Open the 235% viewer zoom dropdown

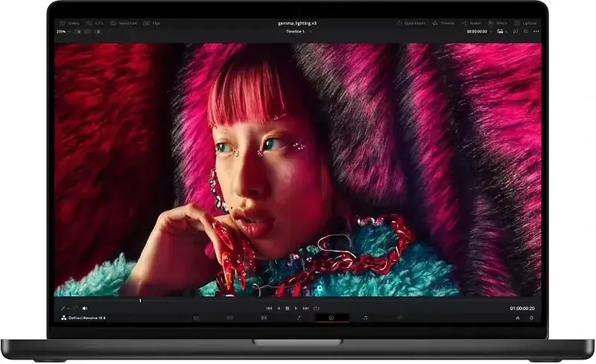click(63, 32)
